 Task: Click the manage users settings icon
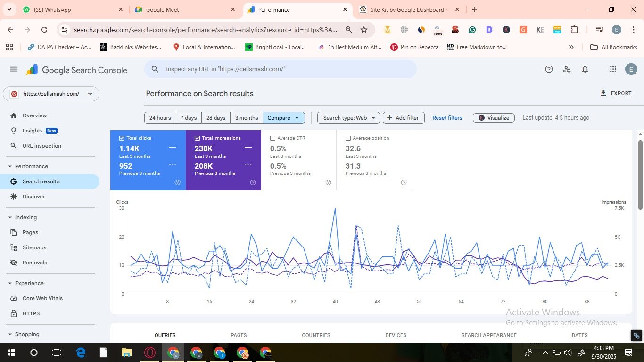click(567, 69)
